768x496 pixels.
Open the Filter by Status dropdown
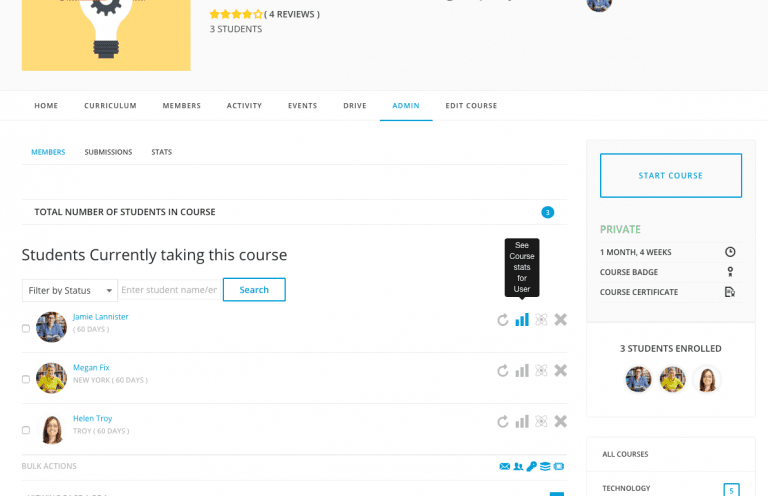pos(69,290)
